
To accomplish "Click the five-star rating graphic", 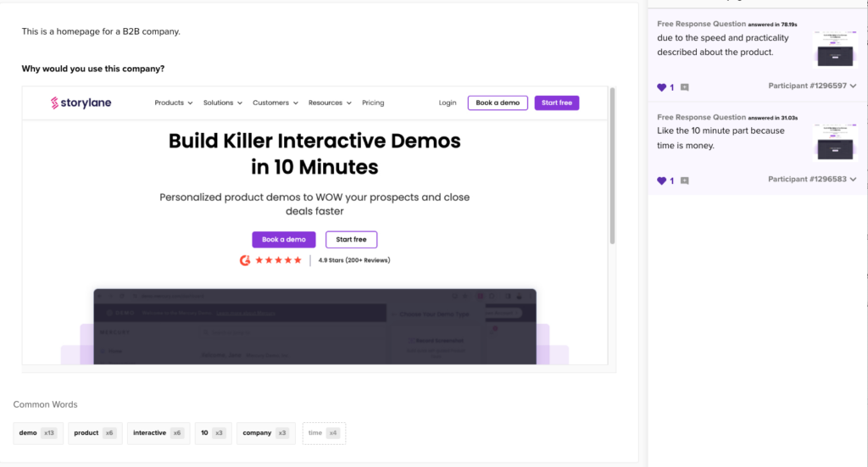I will tap(278, 260).
